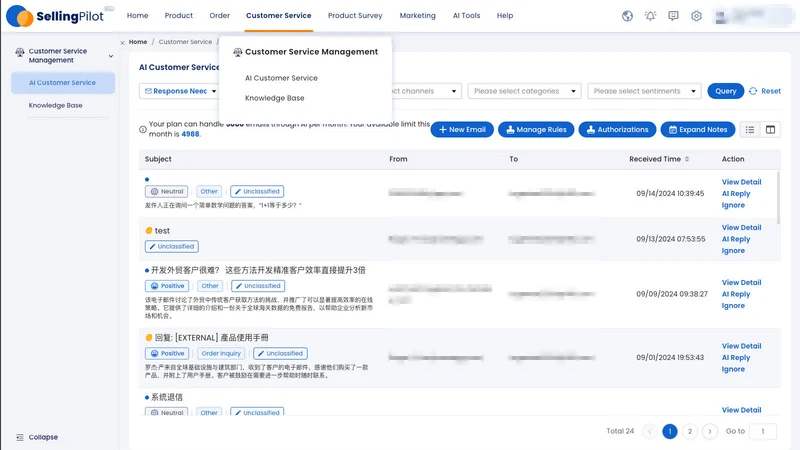Click the New Email button
This screenshot has width=800, height=450.
[x=462, y=130]
